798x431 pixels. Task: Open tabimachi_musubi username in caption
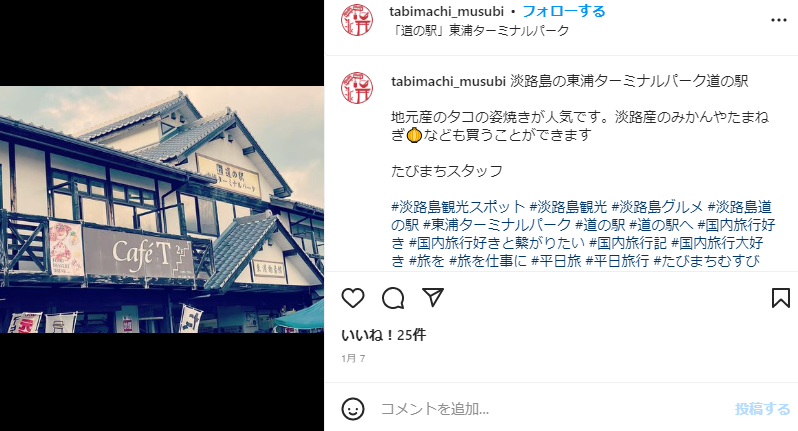click(448, 81)
